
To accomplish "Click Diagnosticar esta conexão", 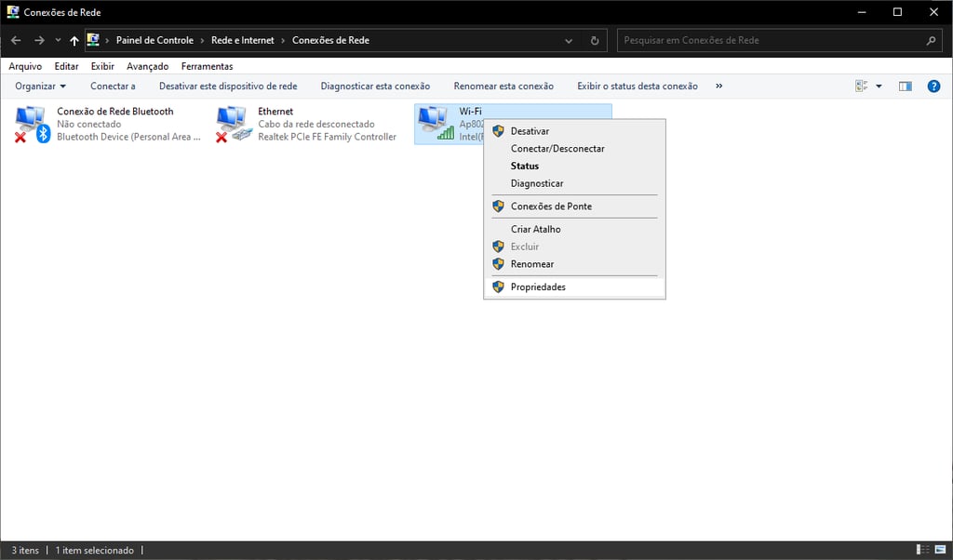I will tap(375, 87).
